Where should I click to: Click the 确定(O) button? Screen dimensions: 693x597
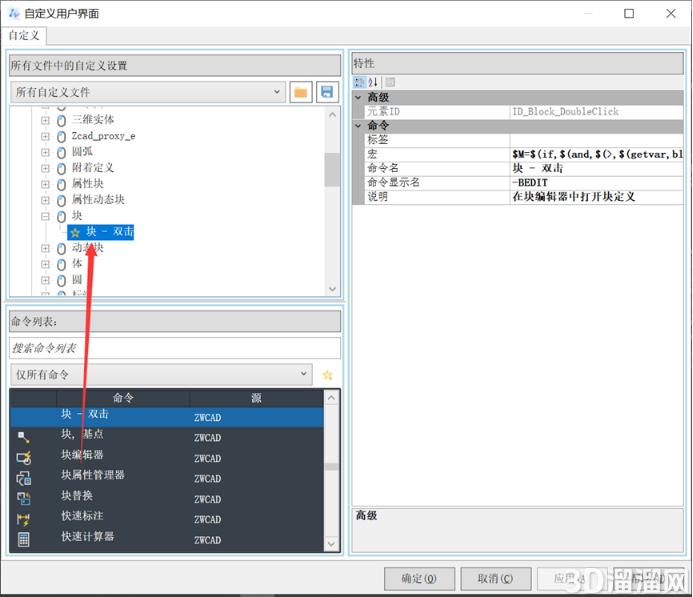point(419,578)
